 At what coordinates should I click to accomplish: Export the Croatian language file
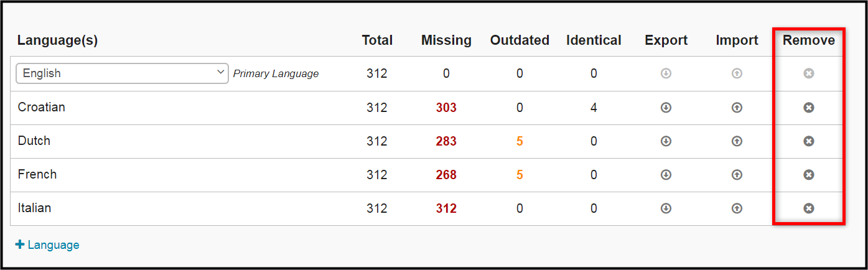tap(666, 108)
